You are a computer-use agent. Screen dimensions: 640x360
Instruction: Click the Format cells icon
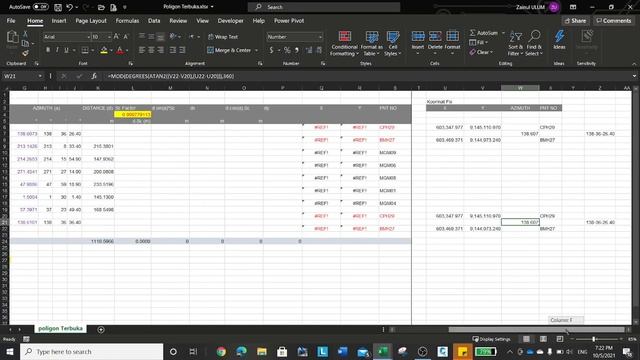coord(452,37)
